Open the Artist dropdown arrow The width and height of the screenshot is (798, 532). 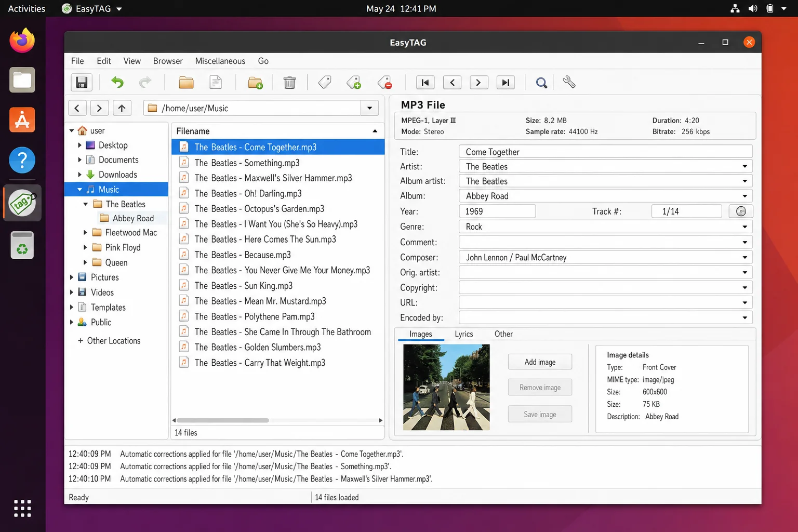(x=744, y=166)
